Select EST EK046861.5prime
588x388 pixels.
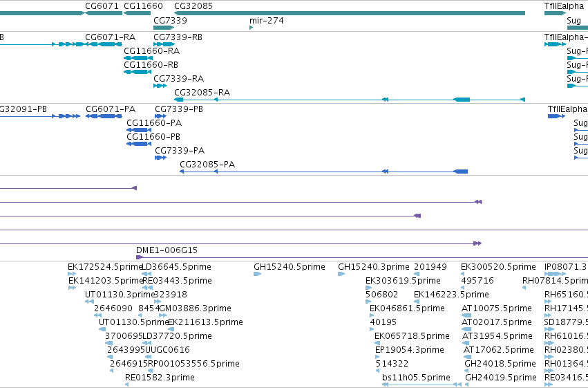click(x=407, y=308)
